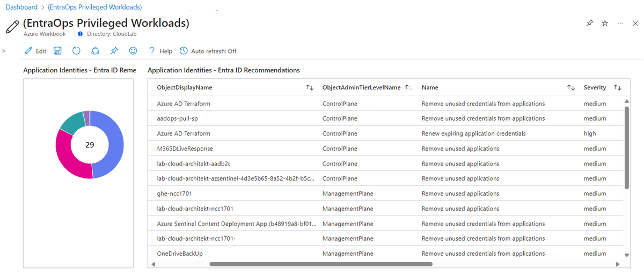Image resolution: width=644 pixels, height=276 pixels.
Task: Sort by the Severity column arrows
Action: [x=618, y=87]
